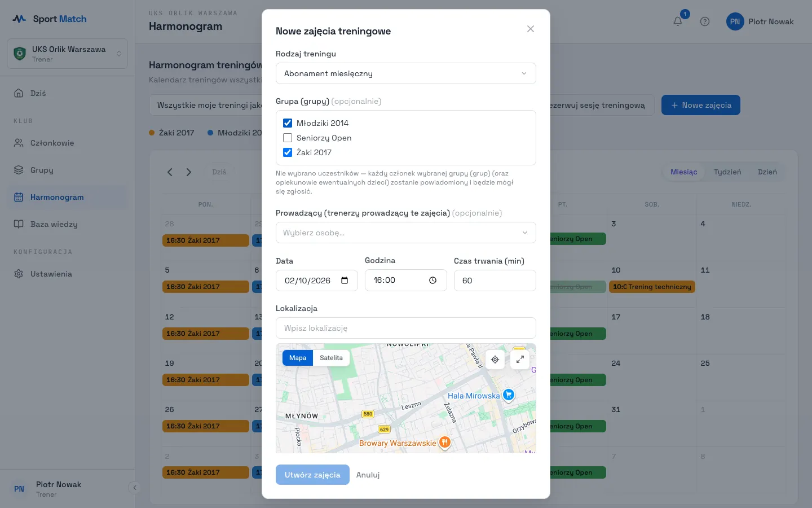This screenshot has width=812, height=508.
Task: Open Ustawienia in the sidebar
Action: [68, 274]
